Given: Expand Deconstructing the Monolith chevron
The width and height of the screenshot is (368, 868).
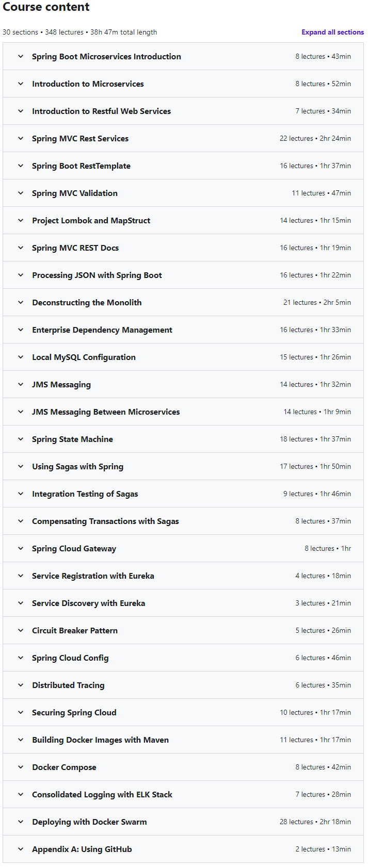Looking at the screenshot, I should 21,302.
